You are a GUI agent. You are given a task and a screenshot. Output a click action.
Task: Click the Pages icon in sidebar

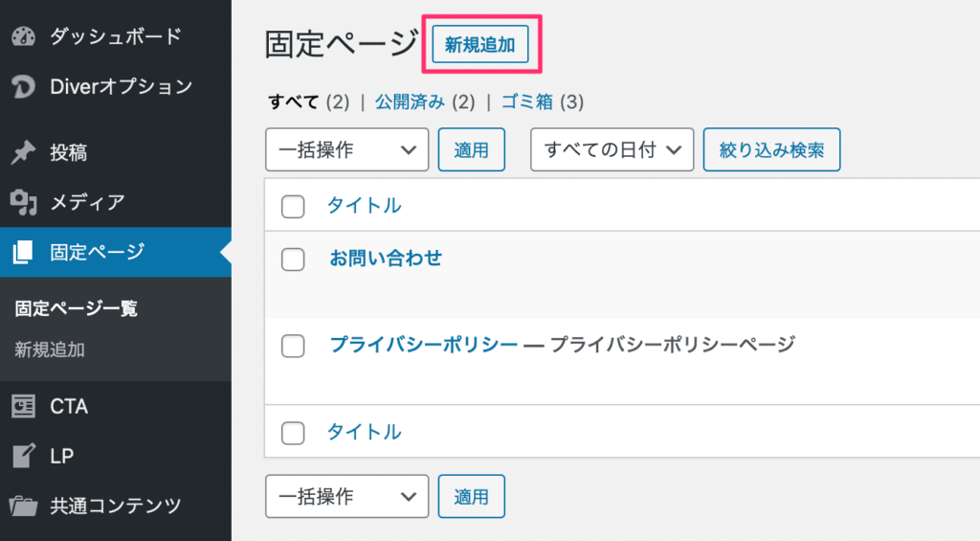pos(23,253)
